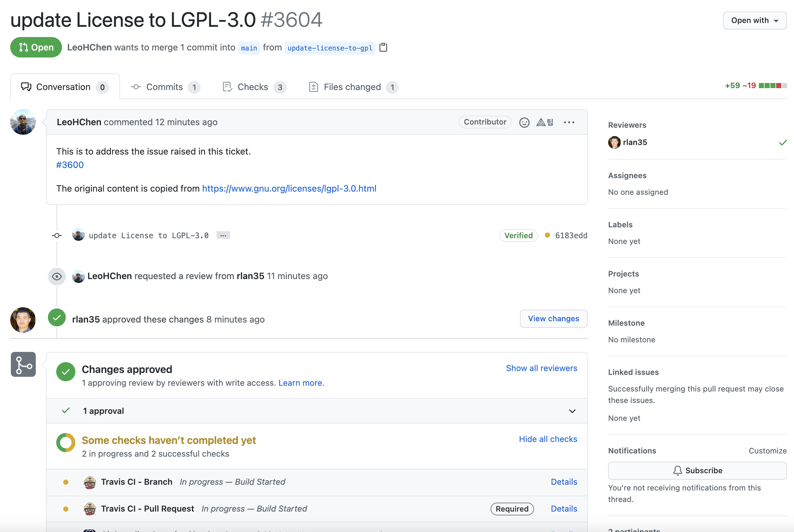This screenshot has height=532, width=794.
Task: Open comment options three-dot menu
Action: [x=569, y=122]
